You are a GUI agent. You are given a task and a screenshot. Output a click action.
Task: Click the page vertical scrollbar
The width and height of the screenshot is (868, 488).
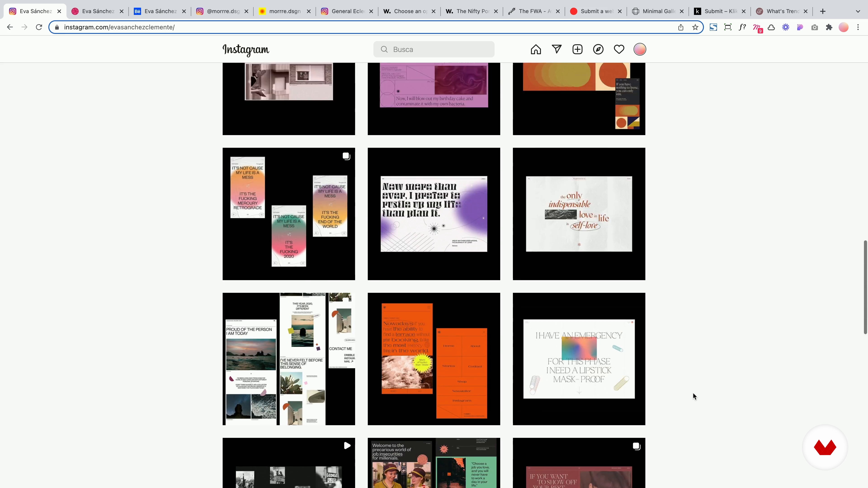point(865,287)
